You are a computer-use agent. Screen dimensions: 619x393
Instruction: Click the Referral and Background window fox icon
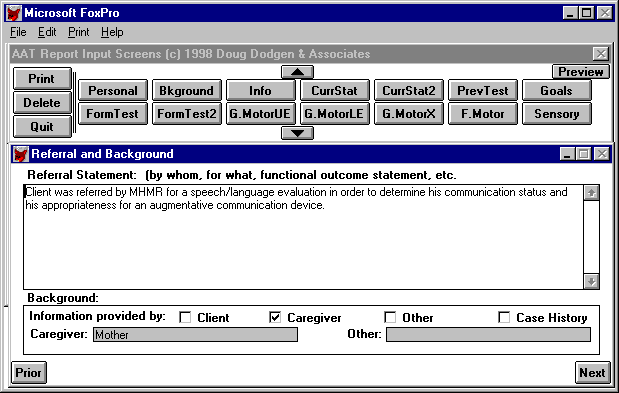[x=20, y=154]
